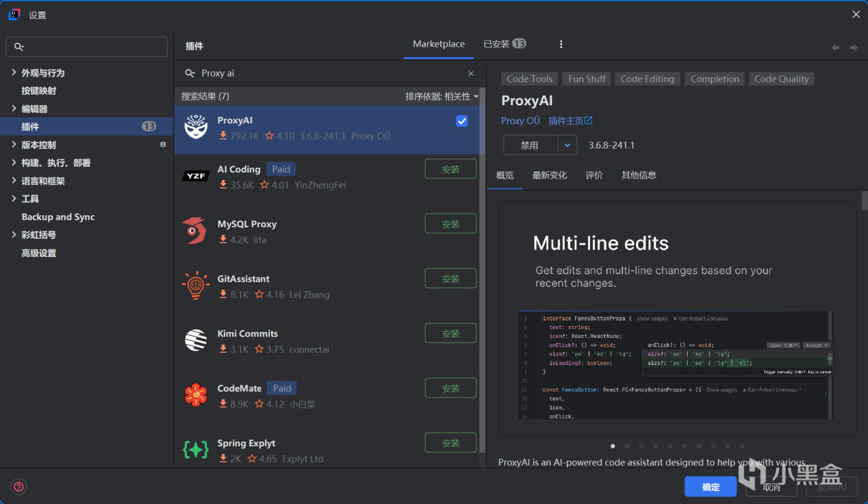The width and height of the screenshot is (868, 504).
Task: Expand the 外观与行为 settings node
Action: click(x=14, y=73)
